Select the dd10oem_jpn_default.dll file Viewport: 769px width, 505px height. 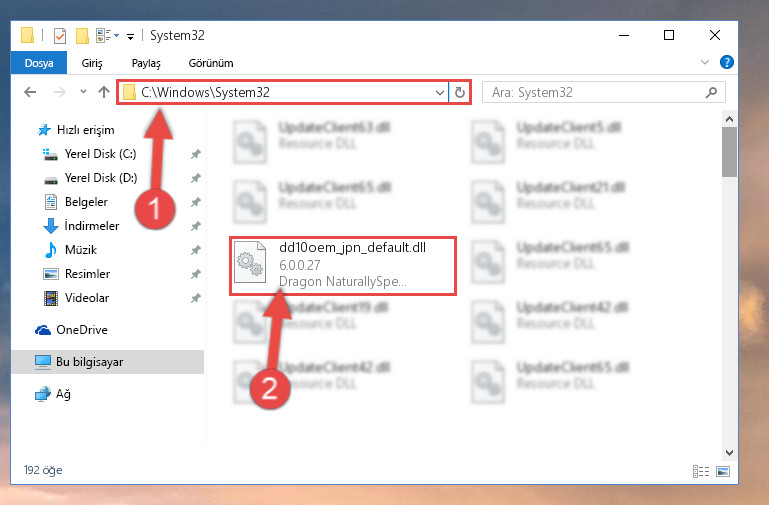coord(343,266)
